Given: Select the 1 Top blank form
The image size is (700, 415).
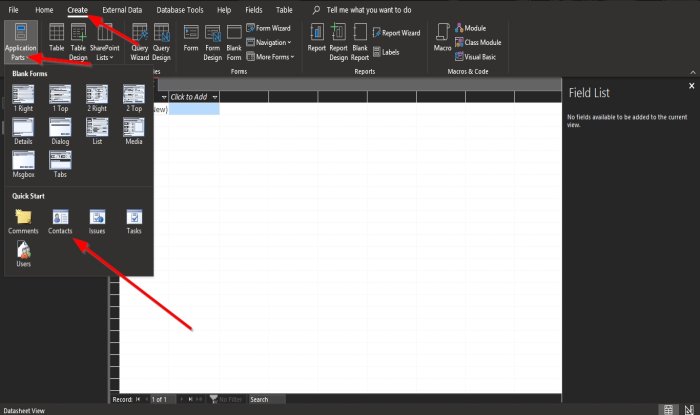Looking at the screenshot, I should pos(60,99).
